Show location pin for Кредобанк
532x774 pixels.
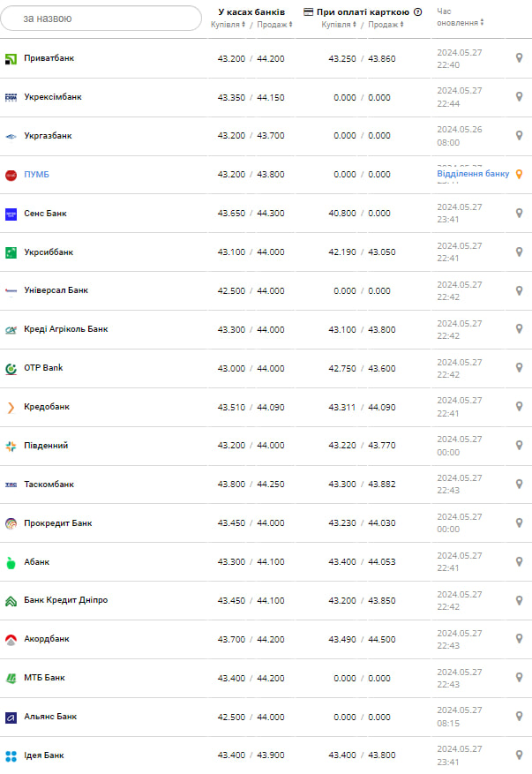click(x=519, y=407)
